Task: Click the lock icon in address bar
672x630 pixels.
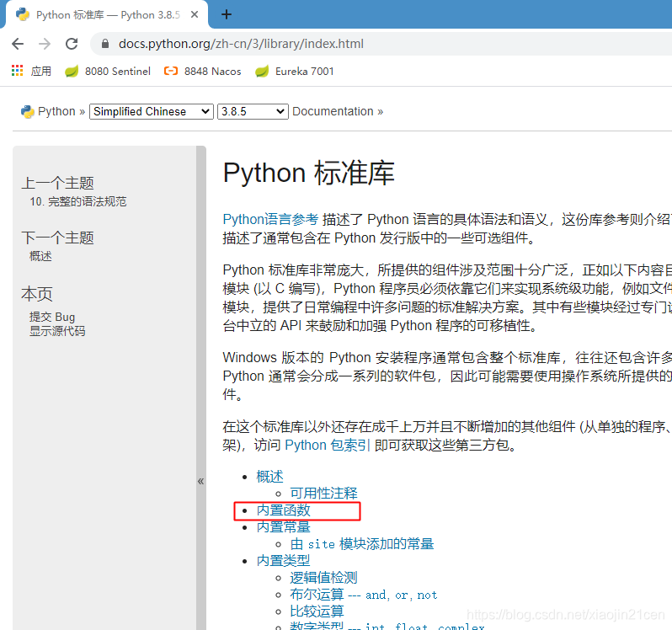Action: [105, 44]
